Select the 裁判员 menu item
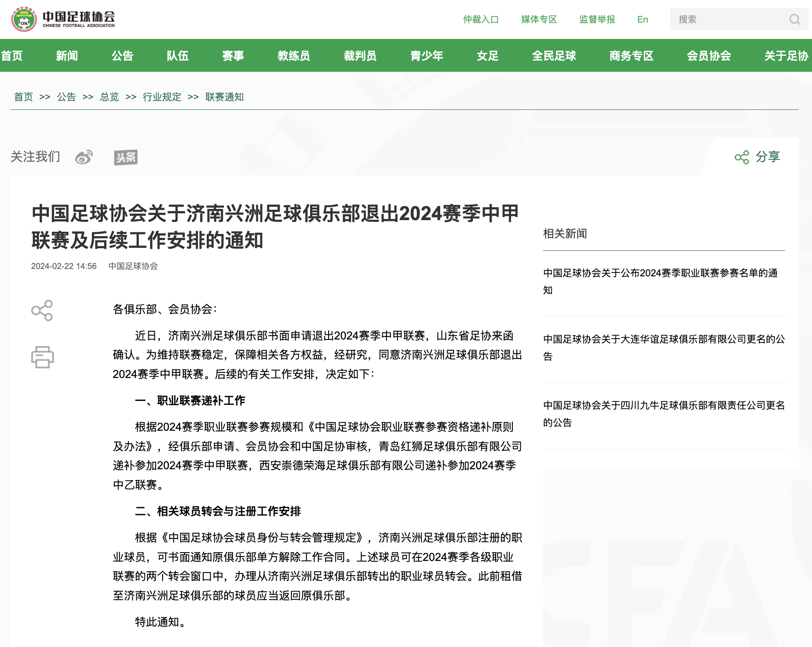The image size is (812, 647). (360, 56)
